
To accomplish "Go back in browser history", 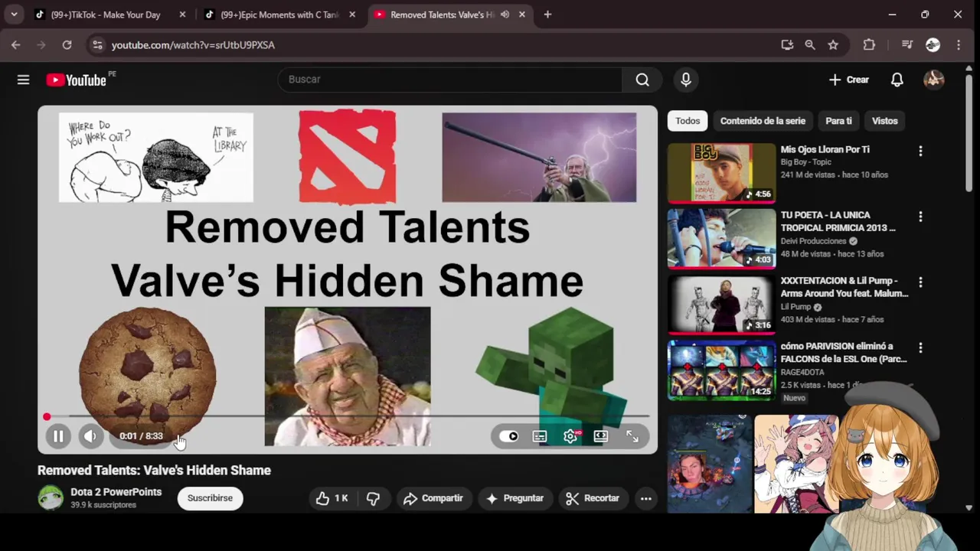I will (16, 45).
